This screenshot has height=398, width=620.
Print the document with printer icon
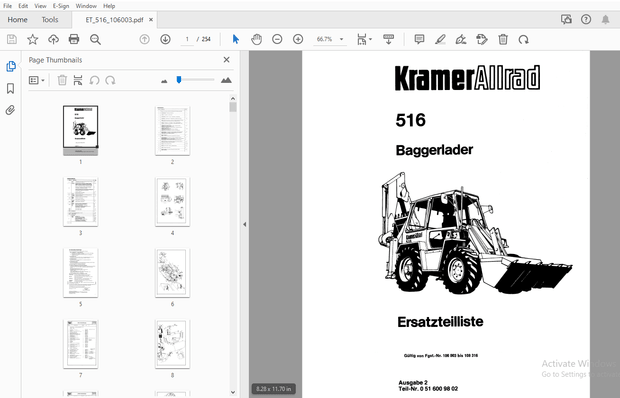tap(74, 39)
